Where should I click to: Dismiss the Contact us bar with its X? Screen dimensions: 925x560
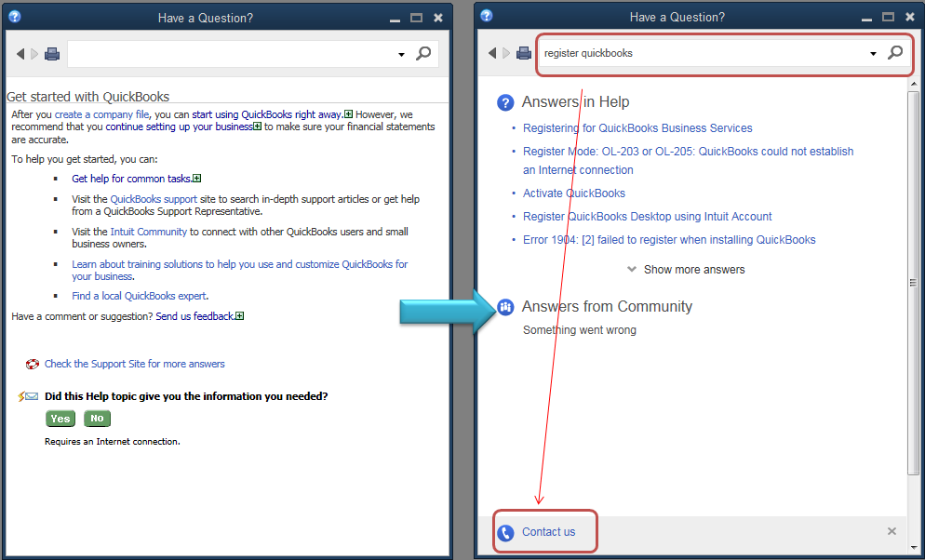pos(891,531)
